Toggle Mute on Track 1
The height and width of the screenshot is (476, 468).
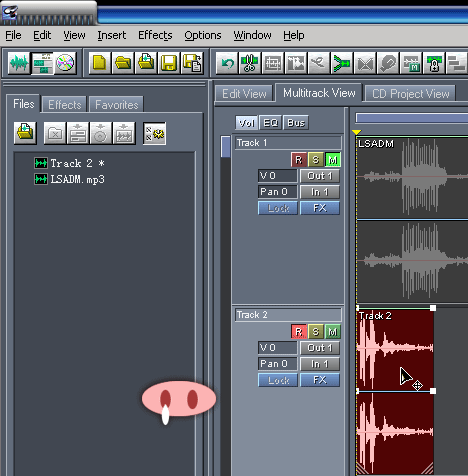coord(332,160)
